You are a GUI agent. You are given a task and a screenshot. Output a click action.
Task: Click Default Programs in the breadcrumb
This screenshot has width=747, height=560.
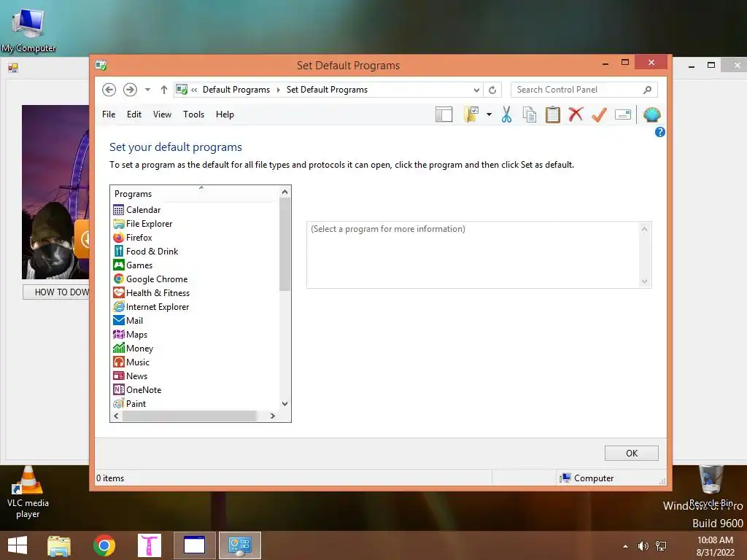(x=236, y=90)
